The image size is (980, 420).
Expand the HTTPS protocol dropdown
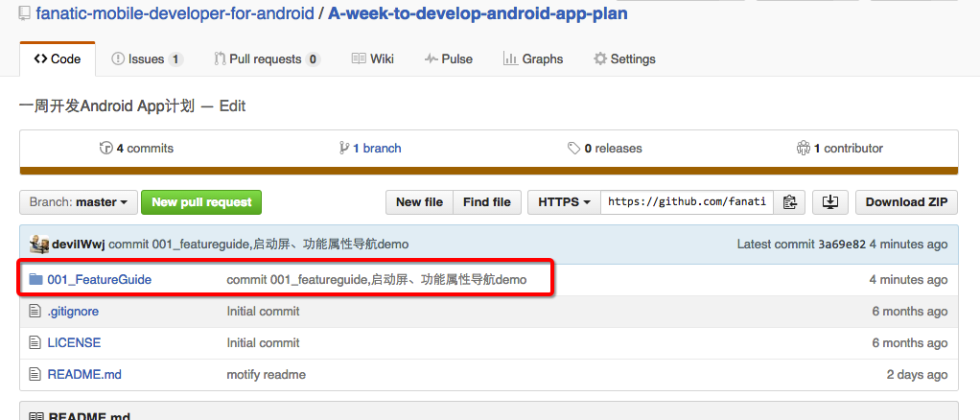click(x=564, y=202)
